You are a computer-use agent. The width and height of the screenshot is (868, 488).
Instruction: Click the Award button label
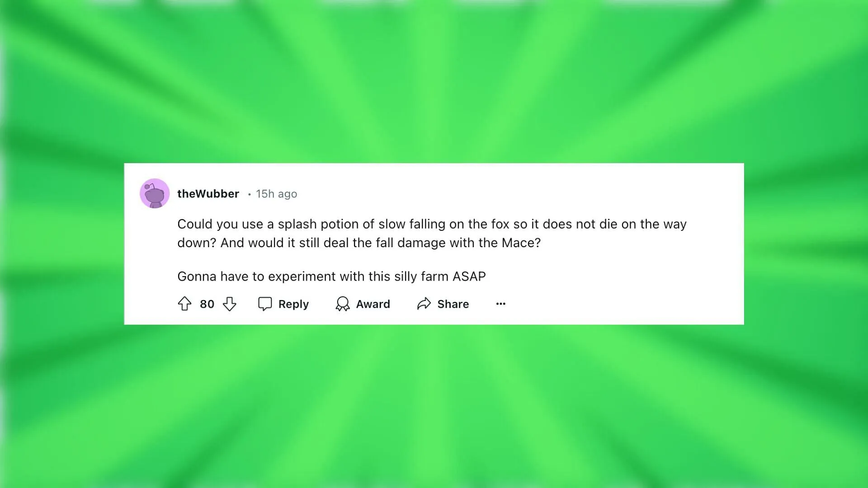pos(373,304)
